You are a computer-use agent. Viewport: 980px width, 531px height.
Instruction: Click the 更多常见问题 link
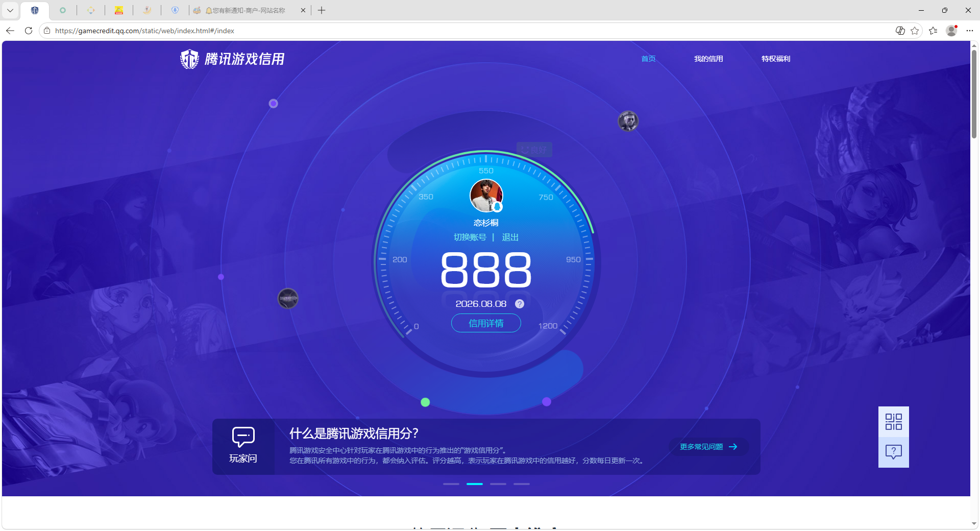(708, 447)
